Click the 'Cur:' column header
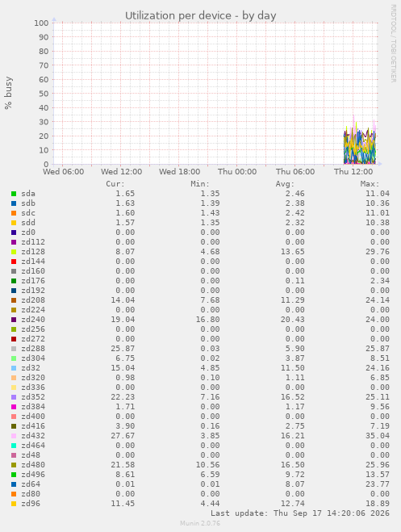Screen dimensions: 401x532 115,184
